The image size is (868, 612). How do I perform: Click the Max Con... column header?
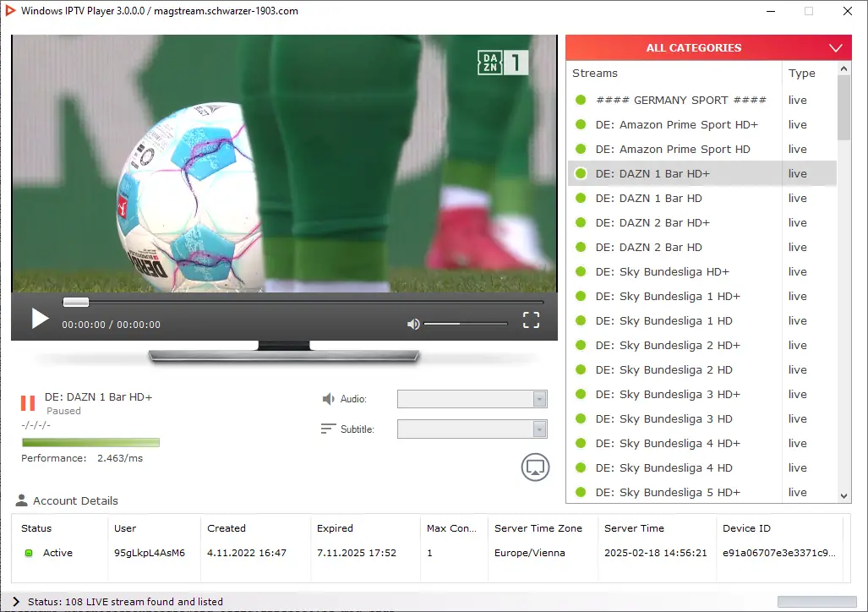pyautogui.click(x=451, y=528)
